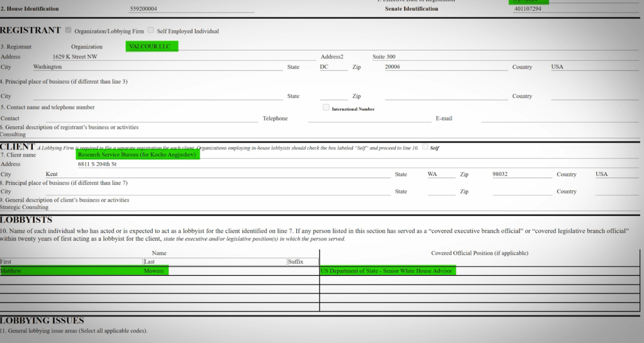Click the VALCOUR LLC organization field
The image size is (644, 343).
(x=152, y=46)
